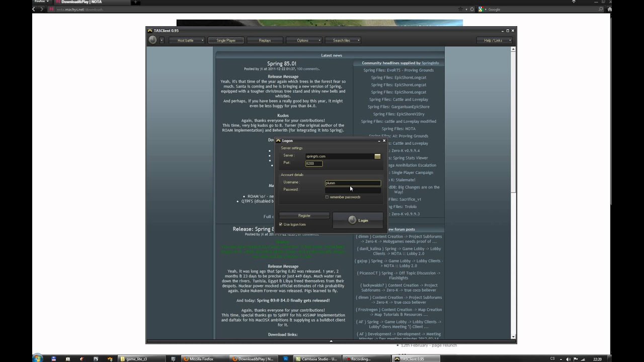This screenshot has width=644, height=362.
Task: Open the Host battle dropdown
Action: (188, 40)
